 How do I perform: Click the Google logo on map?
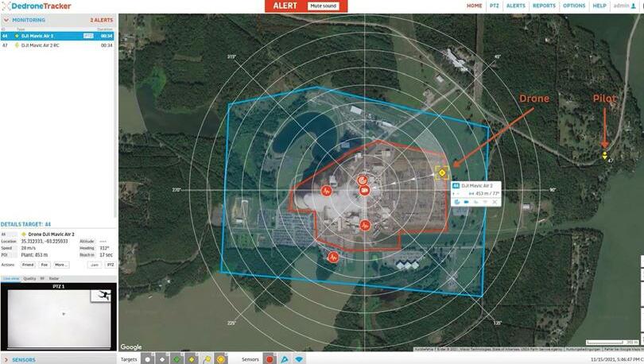131,347
